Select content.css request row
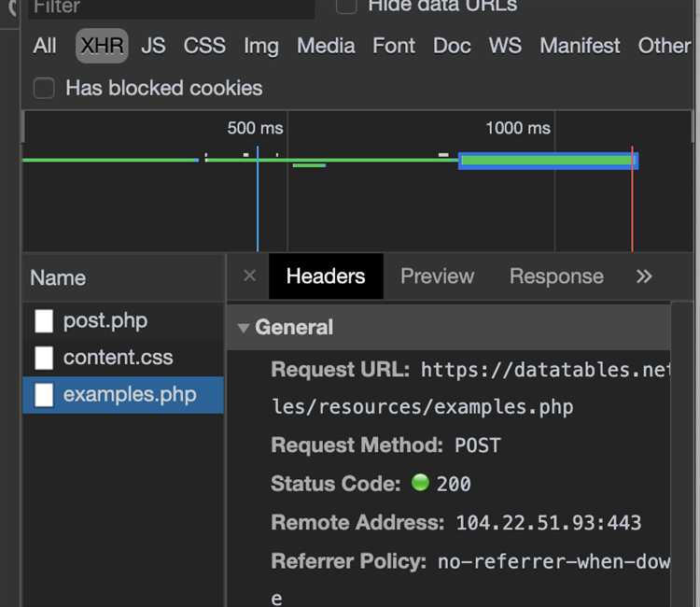700x607 pixels. (123, 358)
